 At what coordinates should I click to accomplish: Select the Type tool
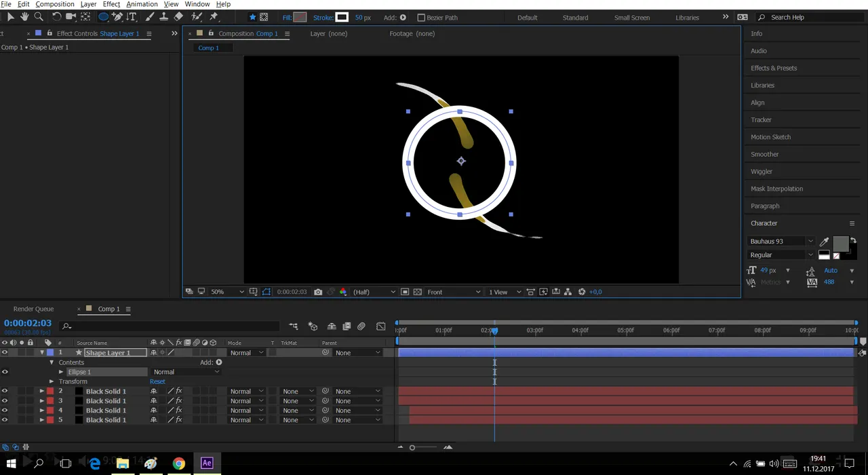[132, 17]
